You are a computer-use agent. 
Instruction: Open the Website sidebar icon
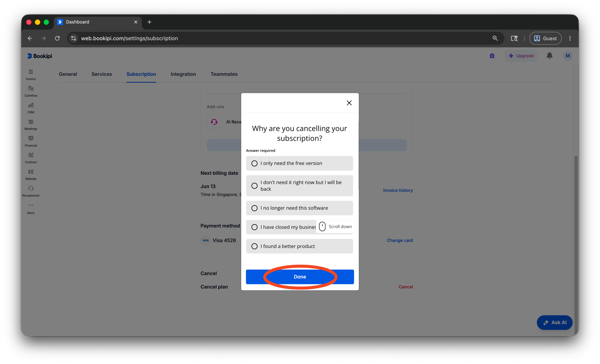point(31,174)
